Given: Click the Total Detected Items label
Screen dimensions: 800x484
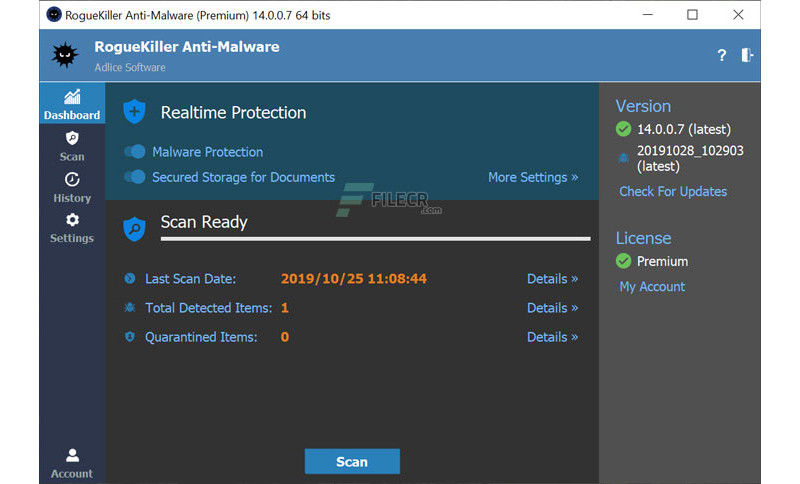Looking at the screenshot, I should tap(209, 308).
